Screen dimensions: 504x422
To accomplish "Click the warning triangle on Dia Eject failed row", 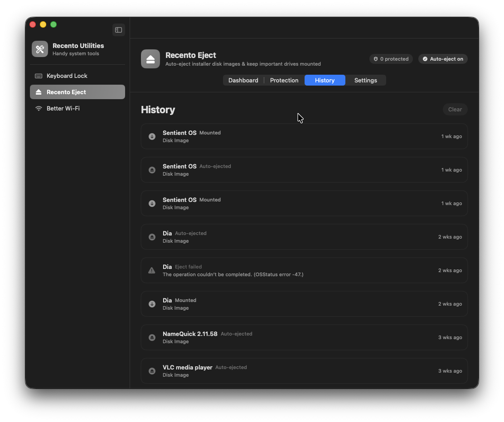I will (x=152, y=270).
